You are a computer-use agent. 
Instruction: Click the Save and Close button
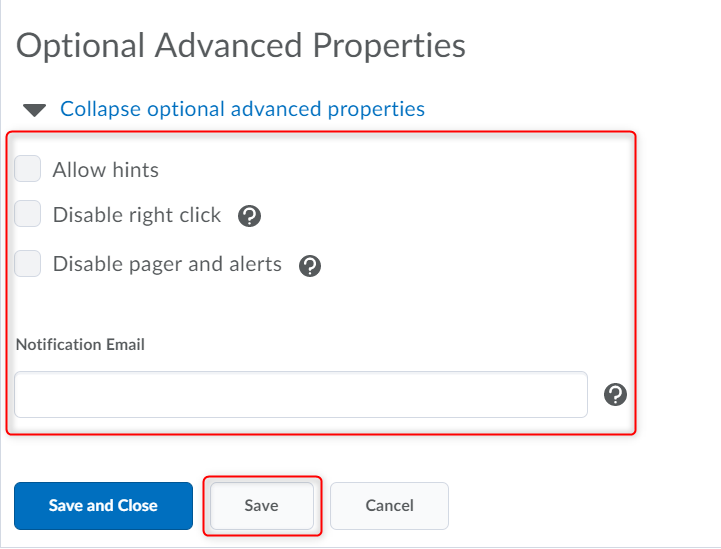click(103, 506)
